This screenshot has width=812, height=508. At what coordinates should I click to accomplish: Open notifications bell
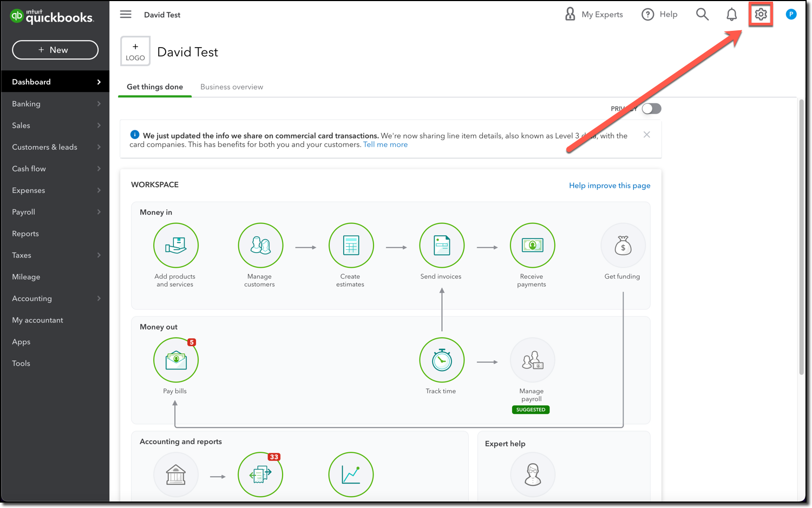(x=731, y=14)
